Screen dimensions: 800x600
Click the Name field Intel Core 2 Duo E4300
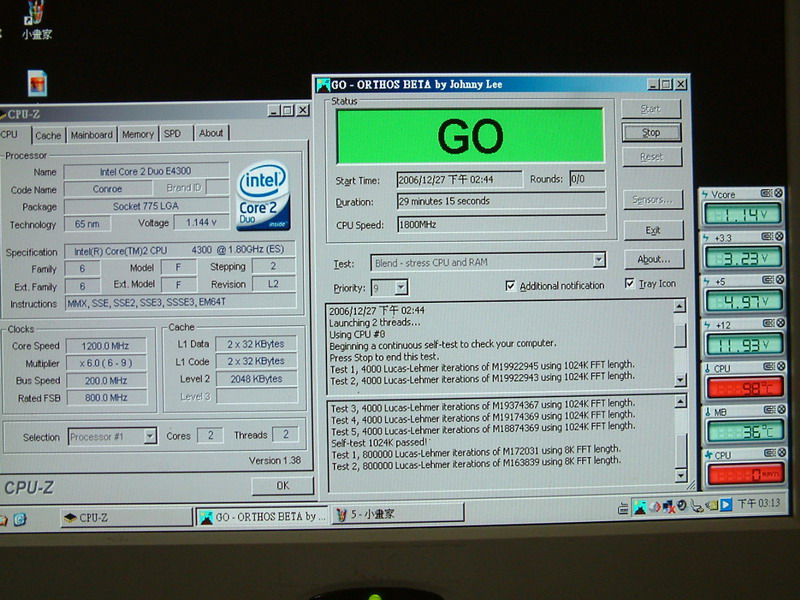coord(146,171)
